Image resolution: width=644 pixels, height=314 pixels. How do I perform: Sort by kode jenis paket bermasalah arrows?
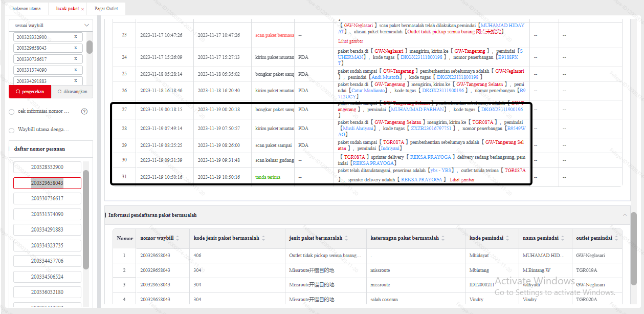click(263, 238)
